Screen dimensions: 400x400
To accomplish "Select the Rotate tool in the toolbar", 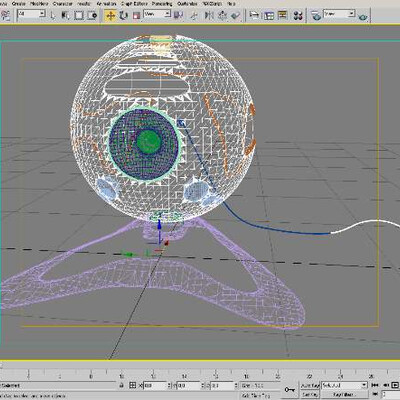I will [x=124, y=15].
